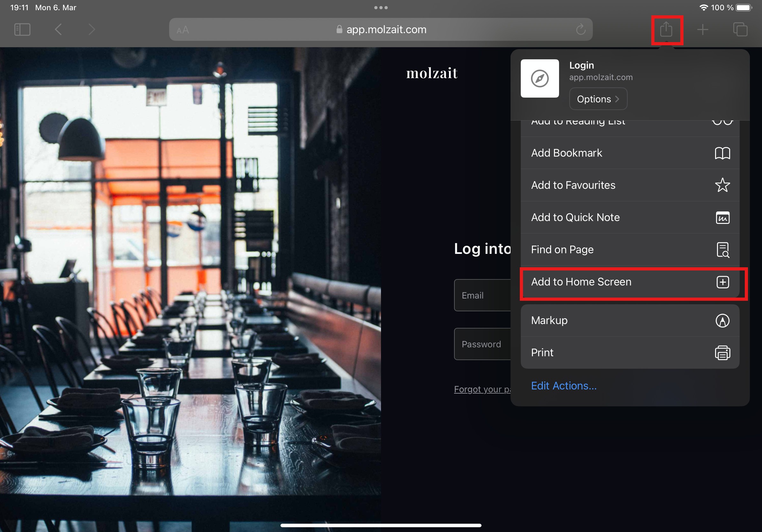Screen dimensions: 762x532
Task: Click the Home Screen plus-square icon
Action: tap(722, 282)
